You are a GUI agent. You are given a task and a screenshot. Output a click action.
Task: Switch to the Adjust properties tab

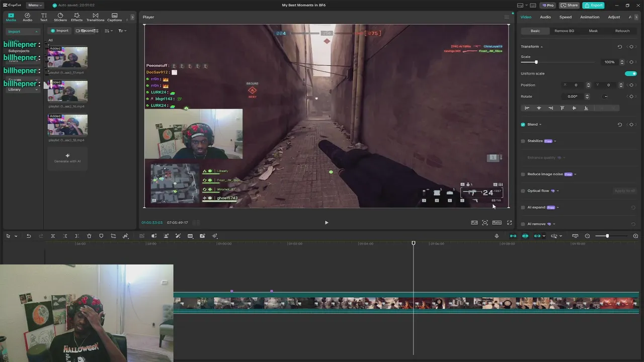tap(614, 17)
